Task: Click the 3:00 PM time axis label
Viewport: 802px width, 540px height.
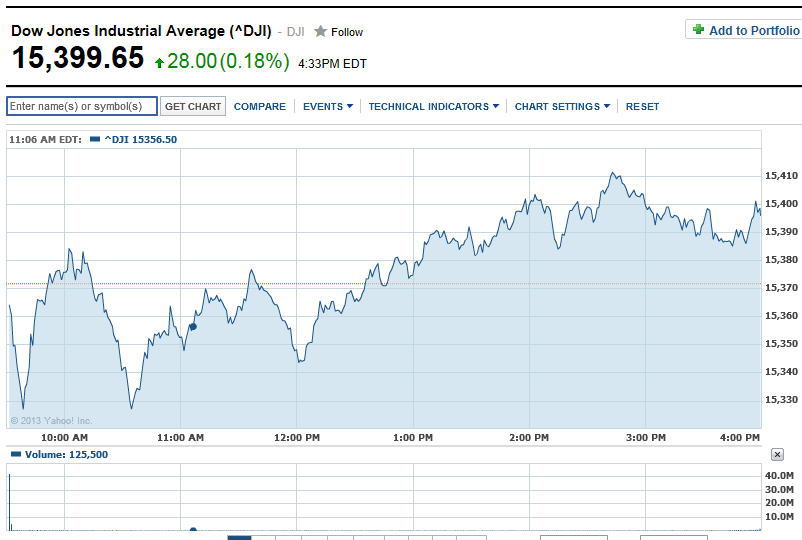Action: click(645, 438)
